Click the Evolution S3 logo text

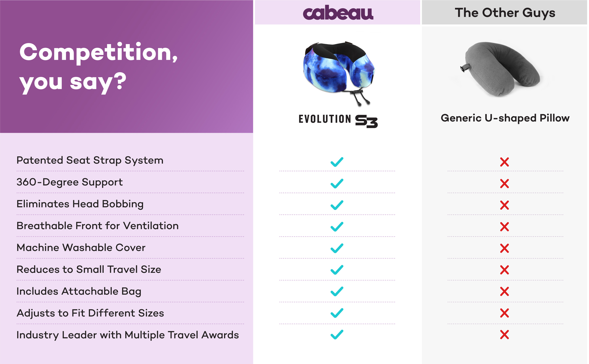pos(338,121)
